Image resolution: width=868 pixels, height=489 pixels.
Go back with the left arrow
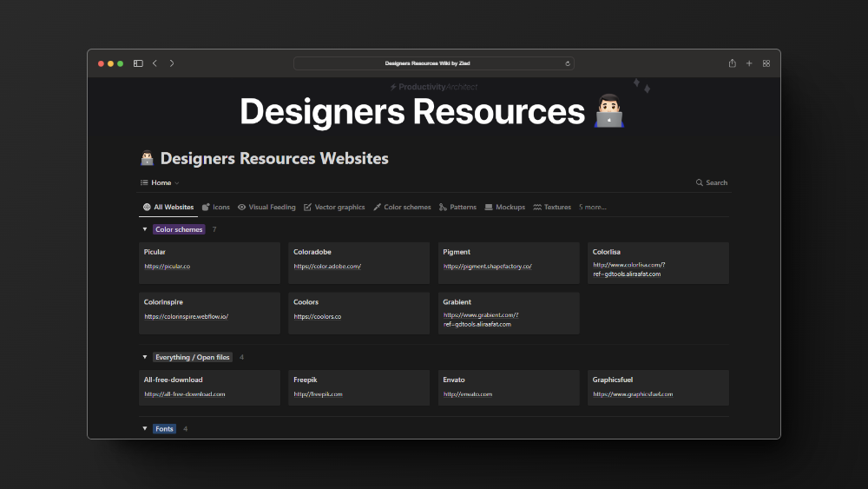[x=155, y=63]
